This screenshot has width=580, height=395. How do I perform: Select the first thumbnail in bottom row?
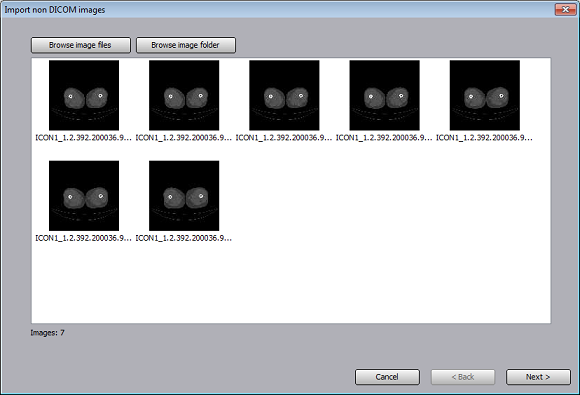tap(84, 196)
